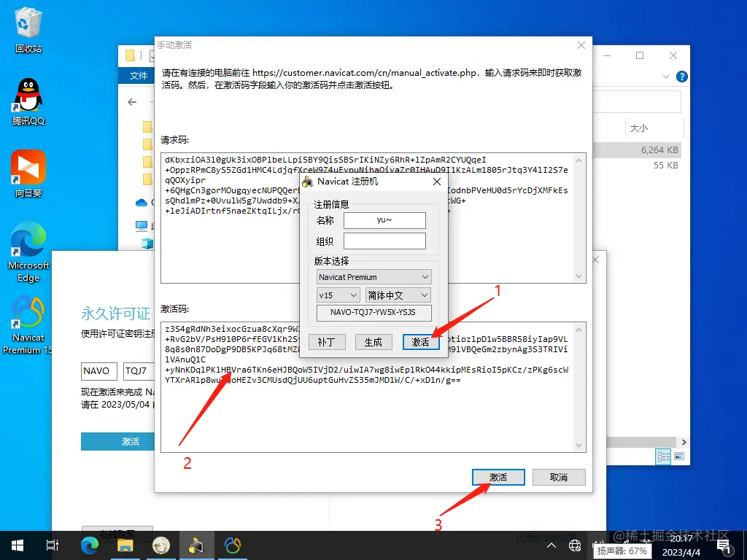Switch to the Navicat taskbar icon
This screenshot has width=747, height=560.
pos(233,545)
